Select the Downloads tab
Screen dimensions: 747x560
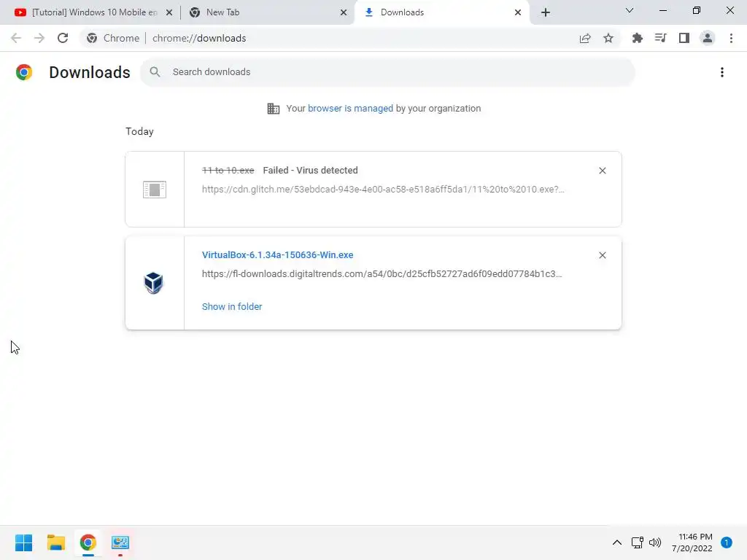[x=442, y=12]
